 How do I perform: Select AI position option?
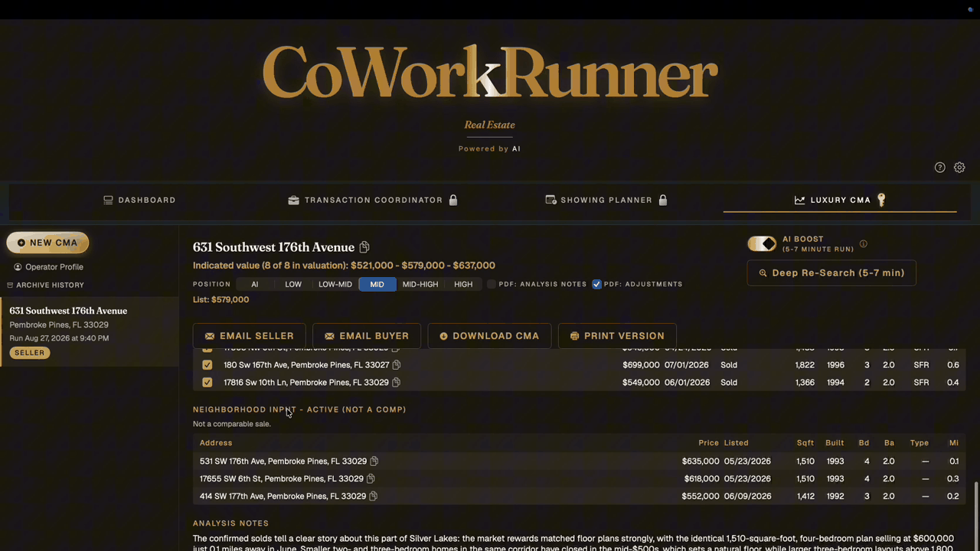pyautogui.click(x=255, y=285)
